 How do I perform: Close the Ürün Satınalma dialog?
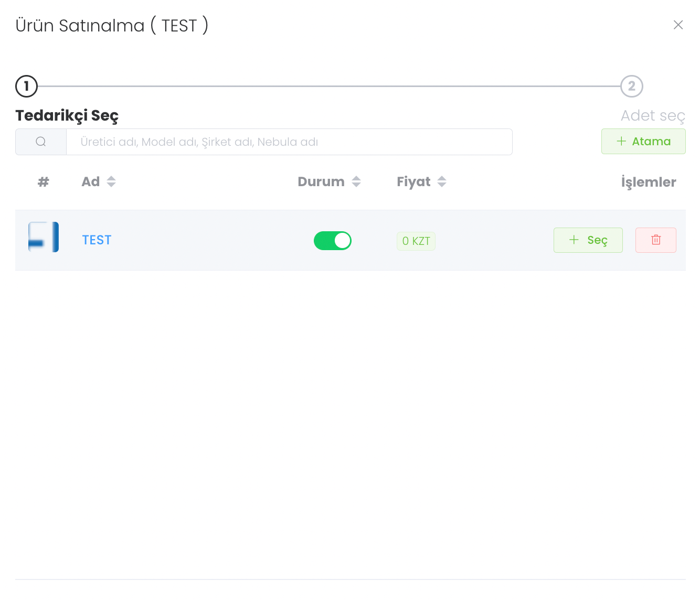point(678,25)
